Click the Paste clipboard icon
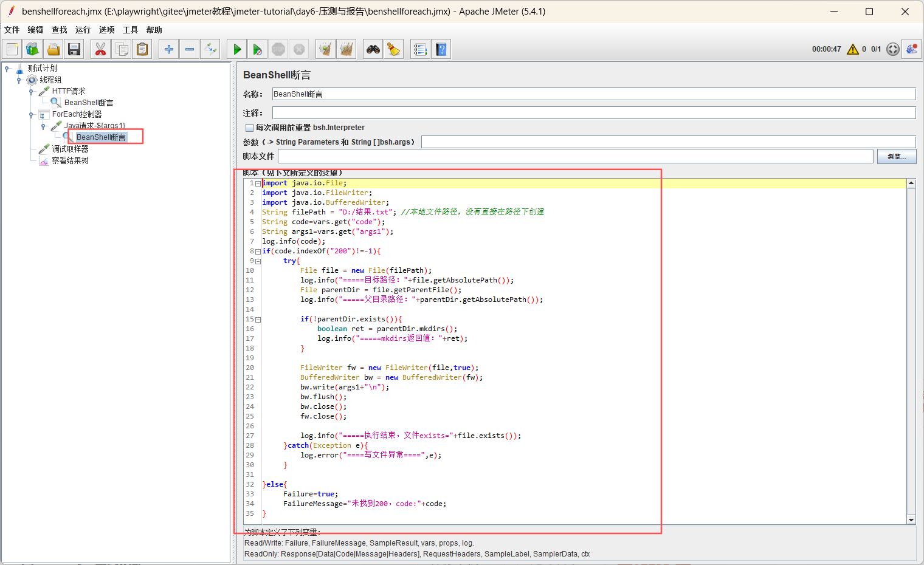 pyautogui.click(x=142, y=49)
